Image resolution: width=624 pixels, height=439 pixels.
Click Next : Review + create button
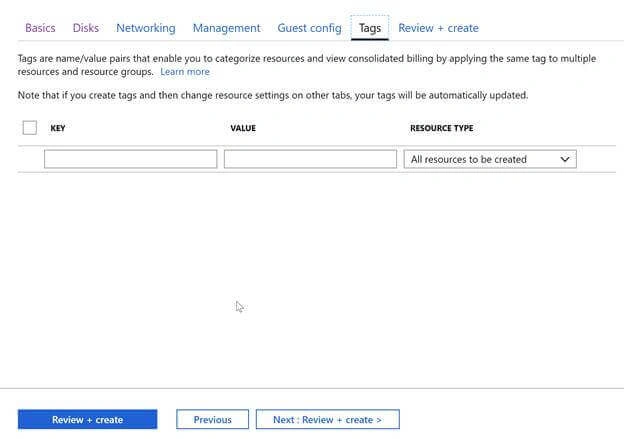pyautogui.click(x=328, y=419)
